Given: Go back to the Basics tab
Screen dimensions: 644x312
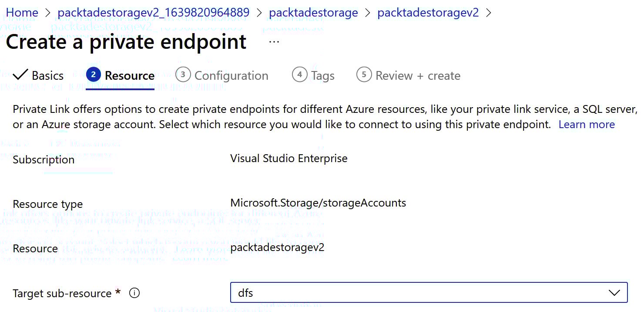Looking at the screenshot, I should coord(47,75).
